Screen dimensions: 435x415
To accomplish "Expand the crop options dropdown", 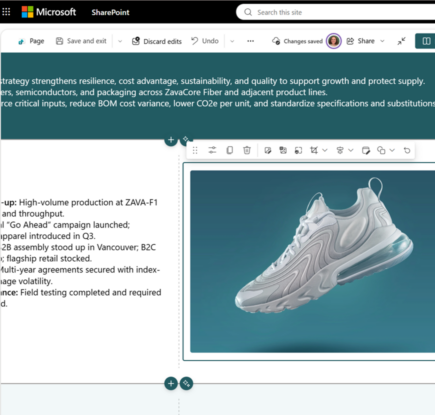I will click(325, 150).
